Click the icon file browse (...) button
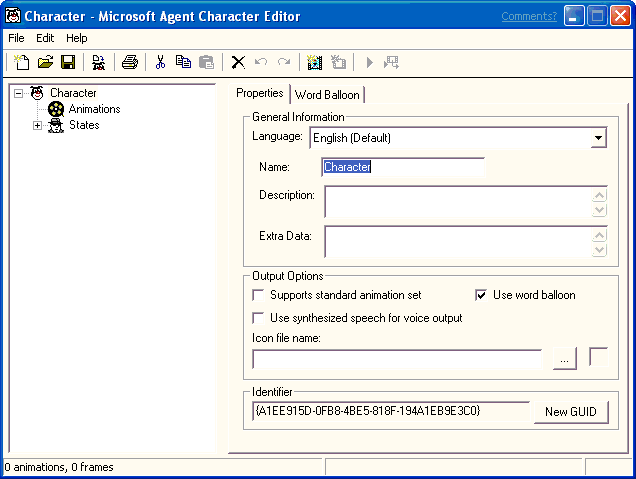The height and width of the screenshot is (479, 636). coord(565,359)
